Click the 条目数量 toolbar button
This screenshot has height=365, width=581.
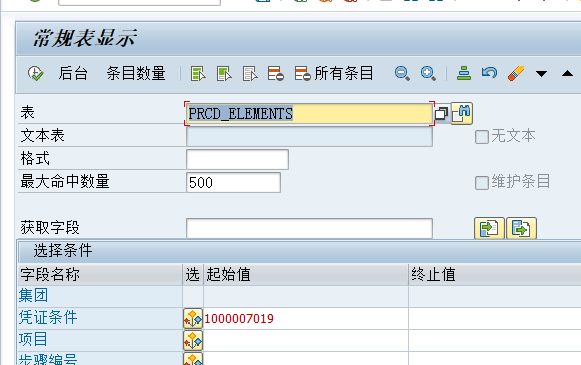point(136,73)
